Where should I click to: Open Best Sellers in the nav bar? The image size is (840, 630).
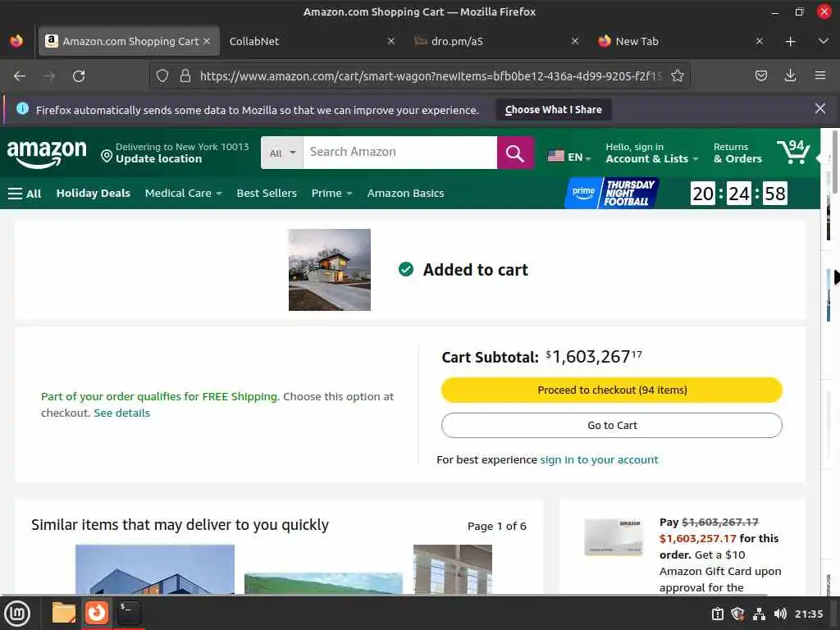tap(267, 193)
